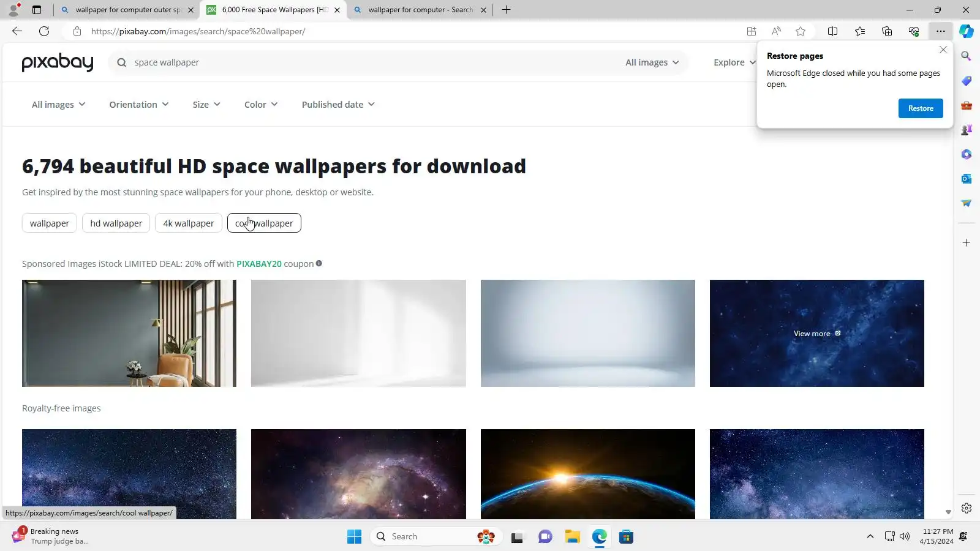Open Browser essentials heart icon

pyautogui.click(x=914, y=31)
